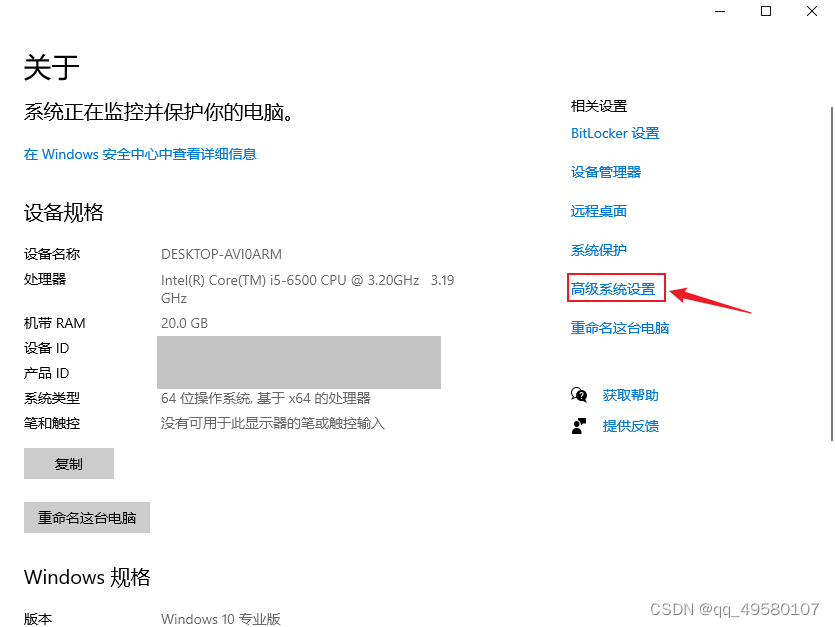Image resolution: width=835 pixels, height=627 pixels.
Task: Click the 机带 RAM label
Action: coord(54,323)
